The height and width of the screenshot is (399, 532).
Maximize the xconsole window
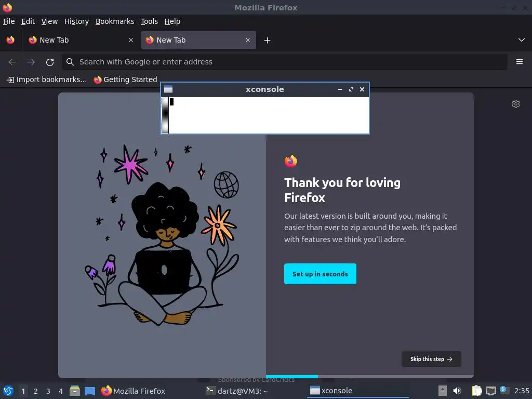click(351, 89)
